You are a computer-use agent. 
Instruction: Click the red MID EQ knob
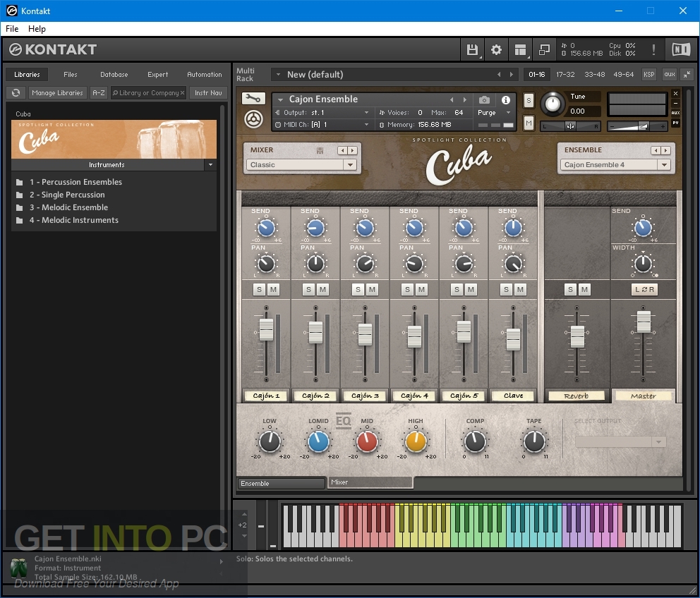367,442
